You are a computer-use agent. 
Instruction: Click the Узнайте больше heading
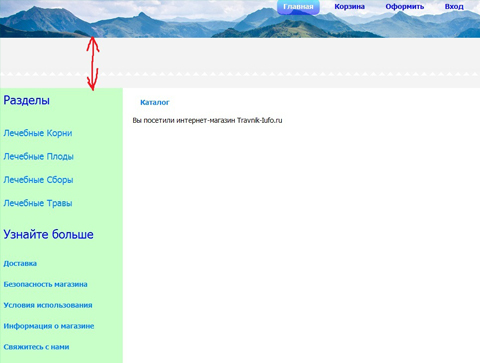(x=48, y=234)
